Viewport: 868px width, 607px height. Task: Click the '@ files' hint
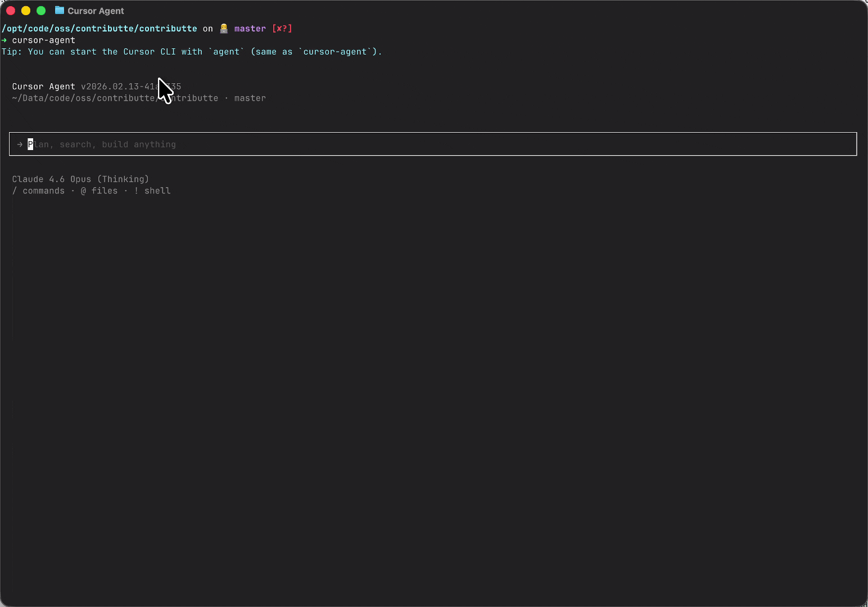tap(99, 191)
